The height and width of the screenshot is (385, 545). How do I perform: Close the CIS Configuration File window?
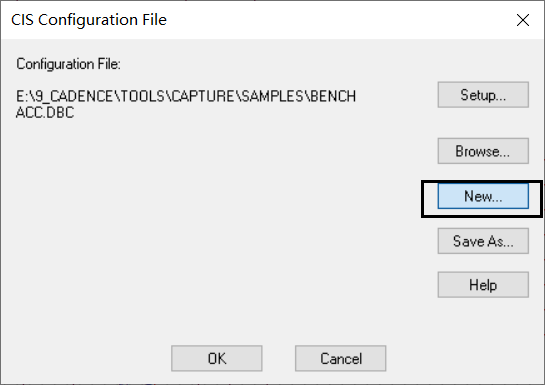click(523, 20)
